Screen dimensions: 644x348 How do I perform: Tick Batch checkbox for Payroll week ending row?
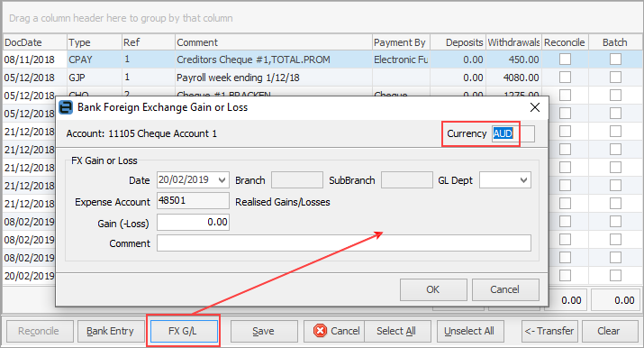615,78
